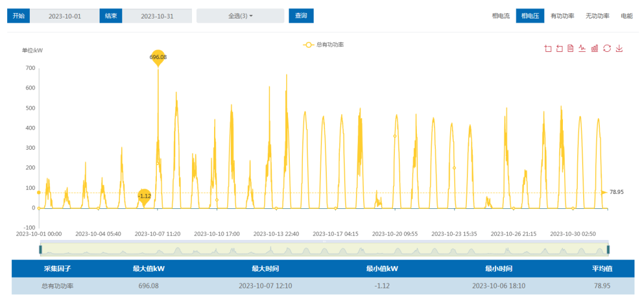The height and width of the screenshot is (299, 644).
Task: Click the 2023-10-07 12:10 table cell
Action: (265, 286)
